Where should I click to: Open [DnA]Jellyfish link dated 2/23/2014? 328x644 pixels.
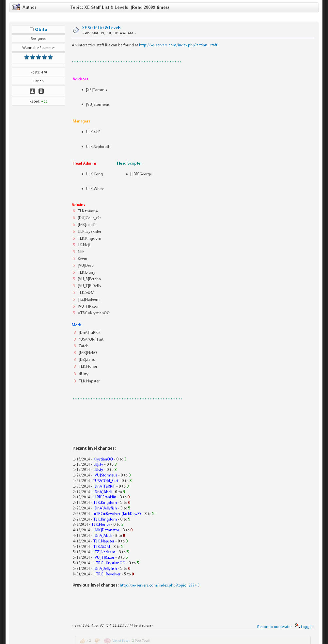105,508
